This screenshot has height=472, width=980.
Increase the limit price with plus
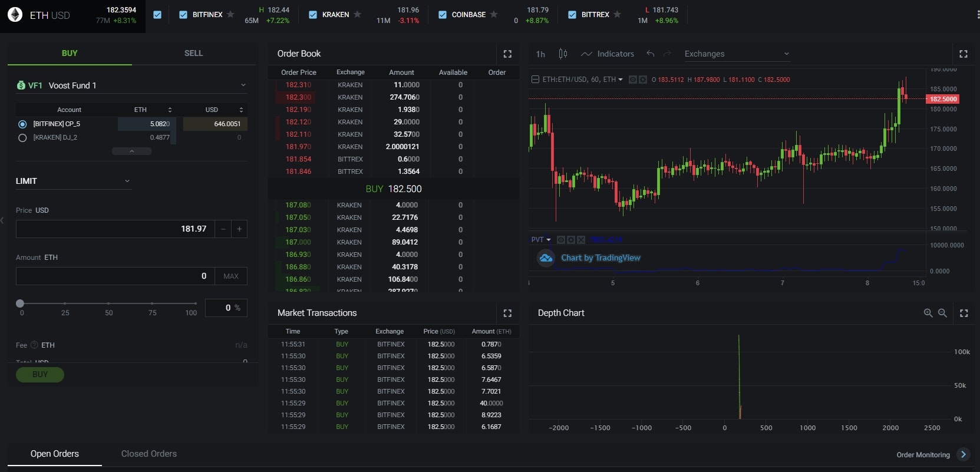[239, 229]
